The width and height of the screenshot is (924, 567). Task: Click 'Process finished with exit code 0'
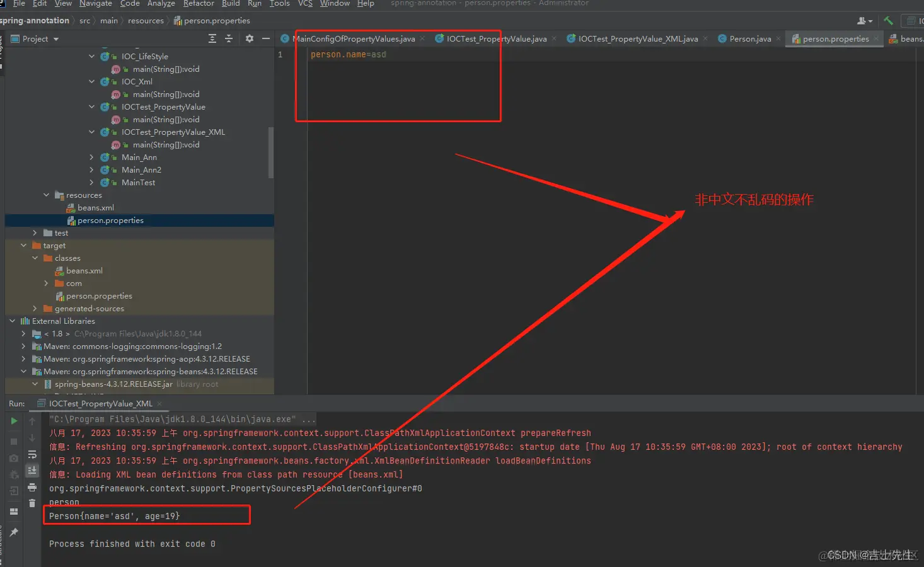tap(132, 544)
